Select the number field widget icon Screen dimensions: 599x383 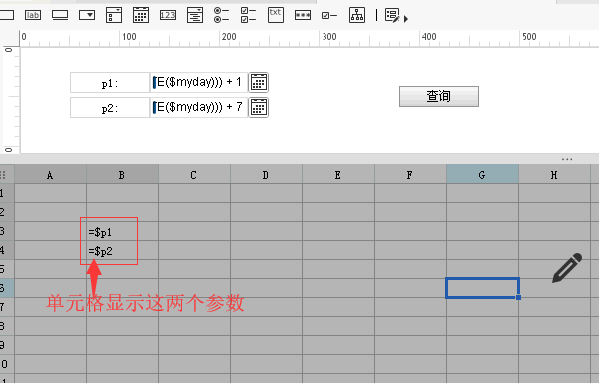point(168,15)
